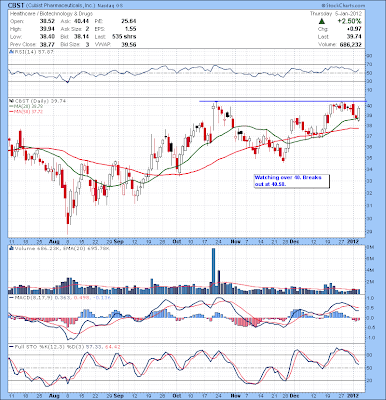Click the small chart icon beside RSI(14)
386x400 pixels.
coord(10,52)
